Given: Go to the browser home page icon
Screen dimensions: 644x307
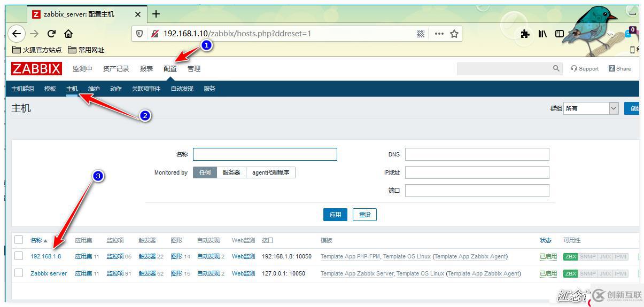Looking at the screenshot, I should pyautogui.click(x=68, y=34).
